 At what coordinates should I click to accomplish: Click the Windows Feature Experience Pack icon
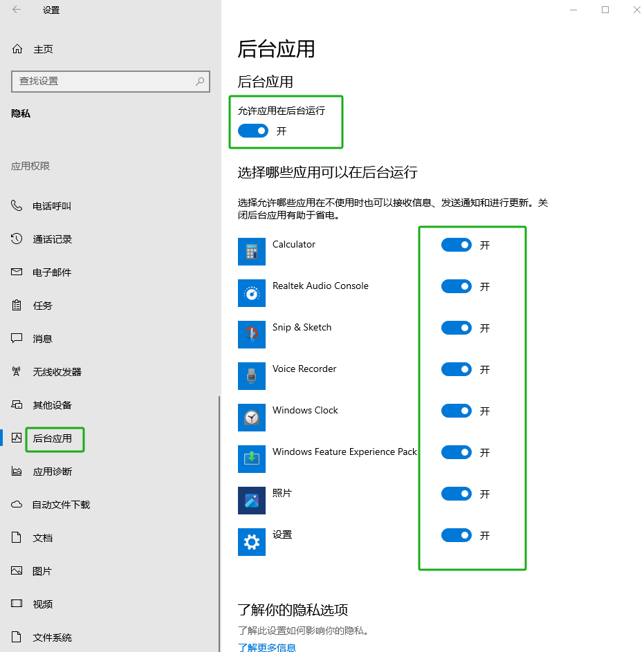tap(252, 459)
